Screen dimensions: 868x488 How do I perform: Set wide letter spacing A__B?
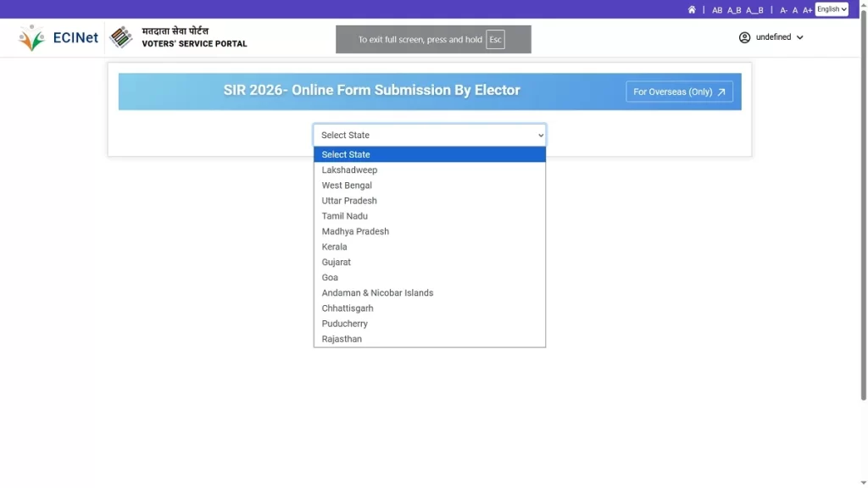(754, 10)
